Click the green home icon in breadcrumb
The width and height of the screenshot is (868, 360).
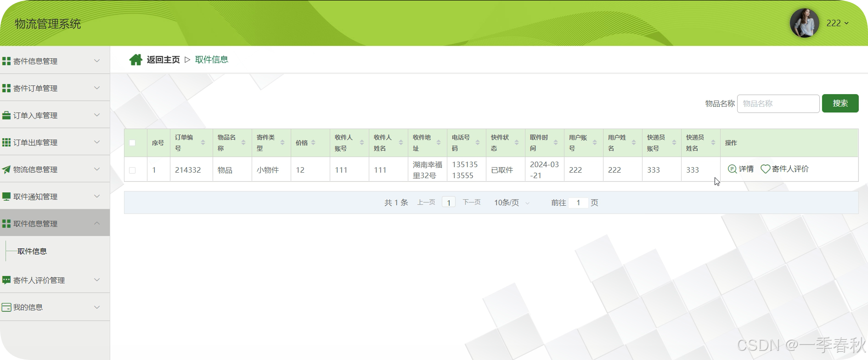coord(136,60)
